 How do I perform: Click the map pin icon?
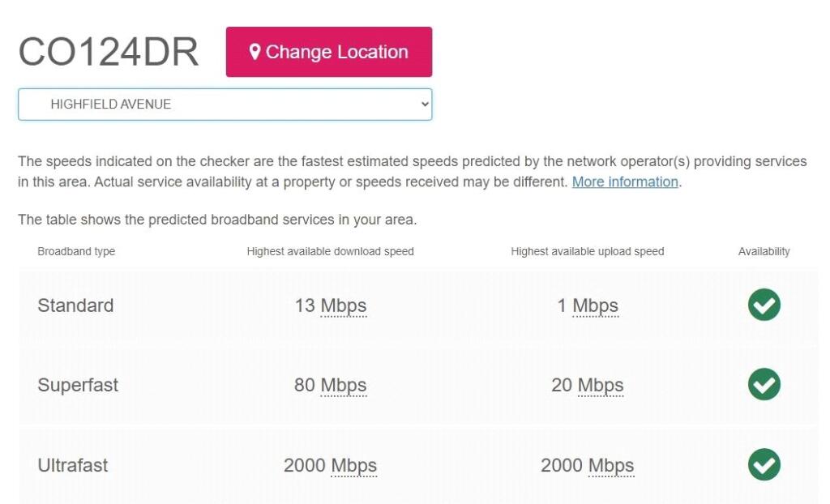click(x=255, y=52)
